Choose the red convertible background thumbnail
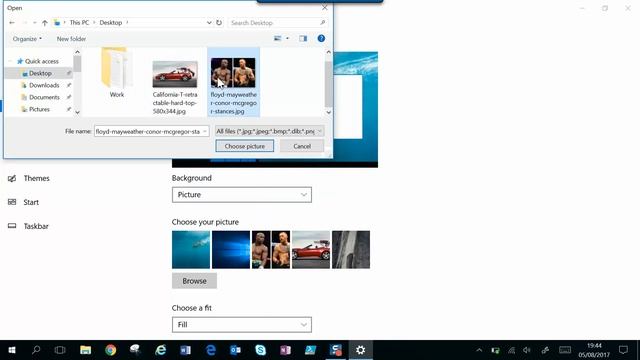This screenshot has height=360, width=640. 311,250
